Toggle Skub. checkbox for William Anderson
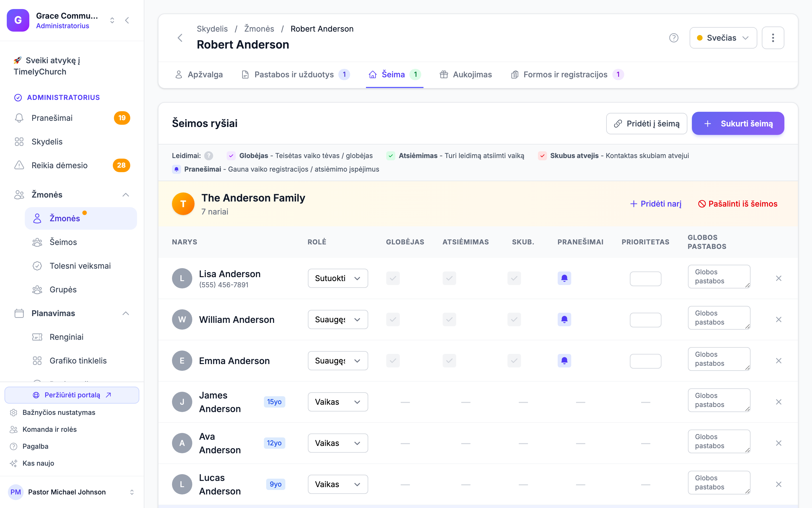The width and height of the screenshot is (812, 508). (x=514, y=319)
